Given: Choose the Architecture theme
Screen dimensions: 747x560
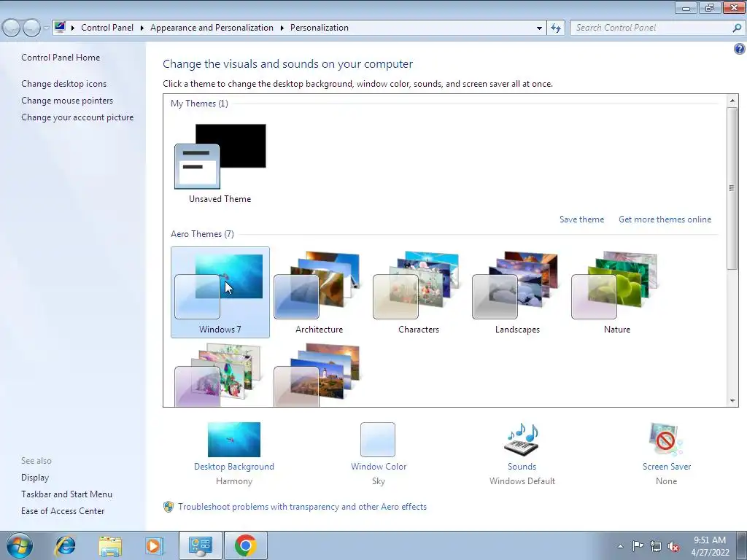Looking at the screenshot, I should click(x=319, y=292).
